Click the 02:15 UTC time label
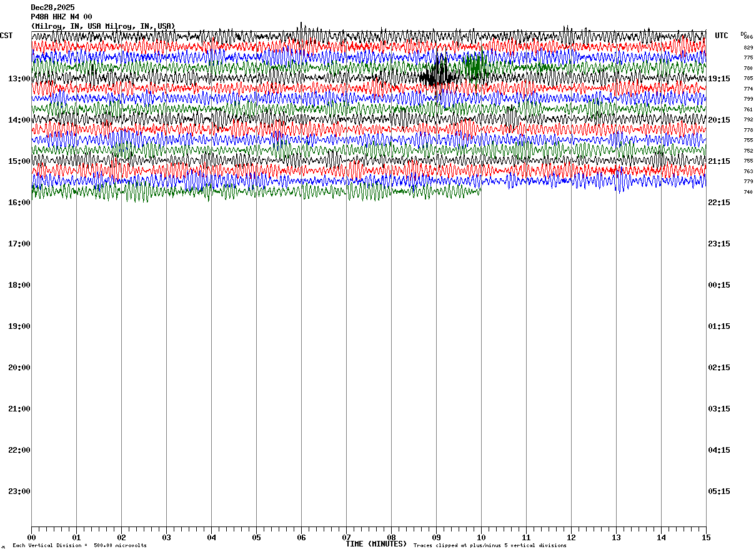Image resolution: width=756 pixels, height=554 pixels. tap(719, 368)
